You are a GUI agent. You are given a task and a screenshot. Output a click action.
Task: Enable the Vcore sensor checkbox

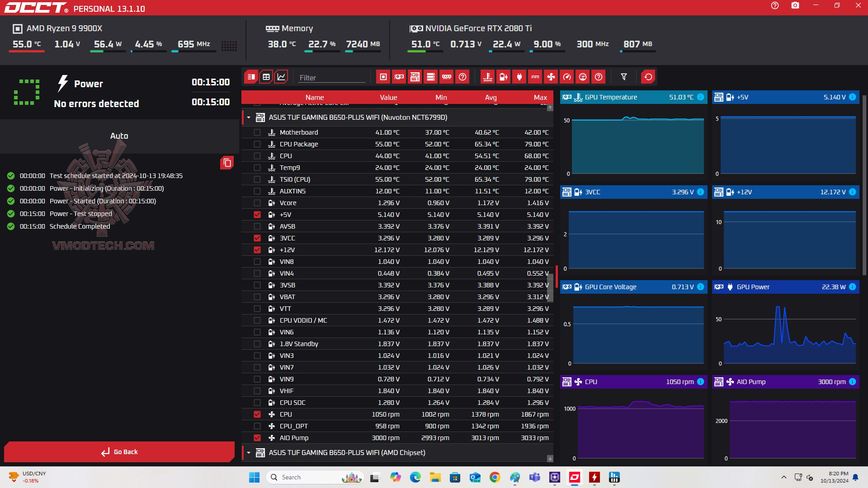(x=257, y=203)
